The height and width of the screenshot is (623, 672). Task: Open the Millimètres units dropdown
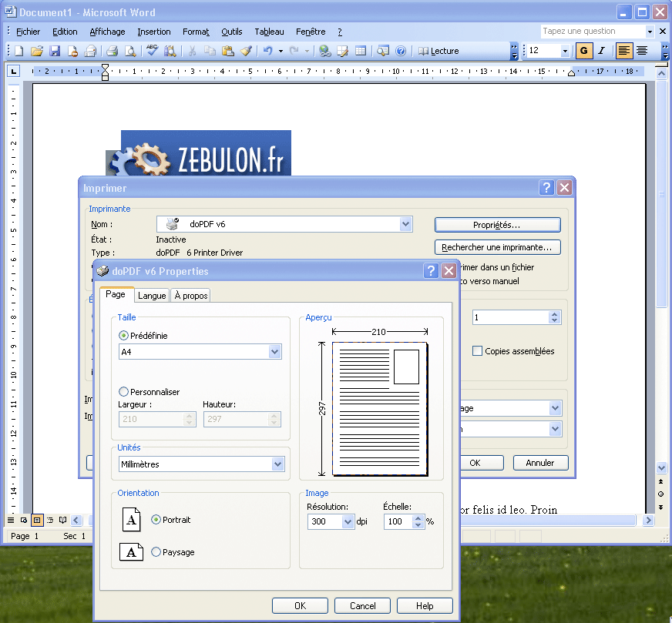click(277, 464)
